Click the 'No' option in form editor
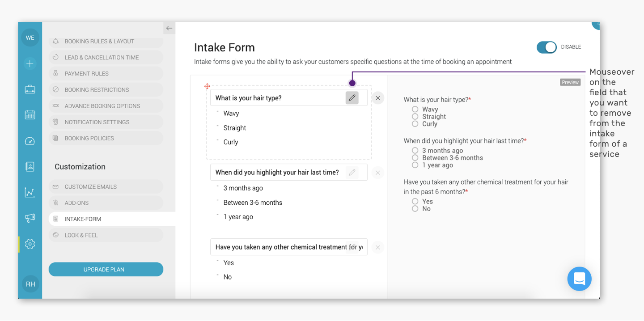Viewport: 644px width, 321px height. click(228, 277)
